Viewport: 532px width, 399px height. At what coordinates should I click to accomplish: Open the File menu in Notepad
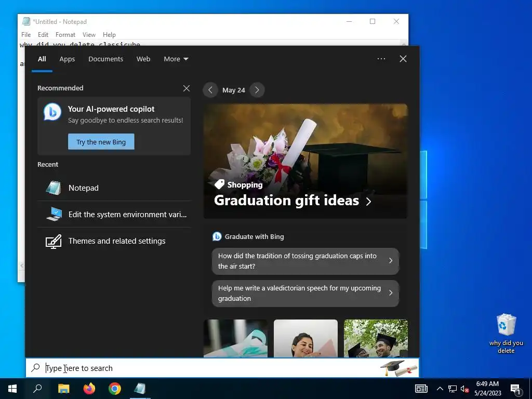click(x=26, y=35)
